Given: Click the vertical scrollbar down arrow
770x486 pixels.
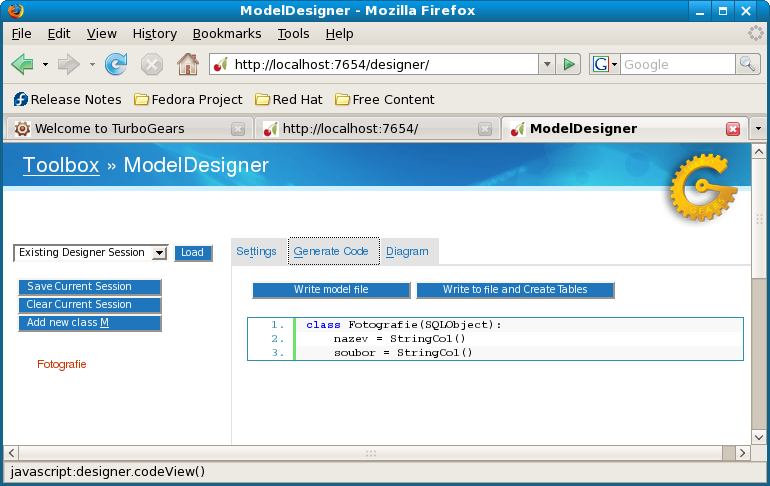Looking at the screenshot, I should coord(759,436).
